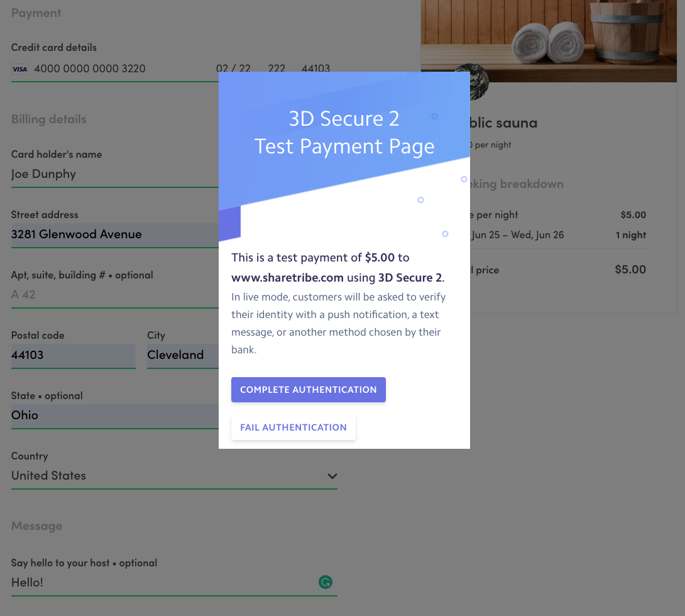
Task: Focus the Street address input
Action: (x=113, y=234)
